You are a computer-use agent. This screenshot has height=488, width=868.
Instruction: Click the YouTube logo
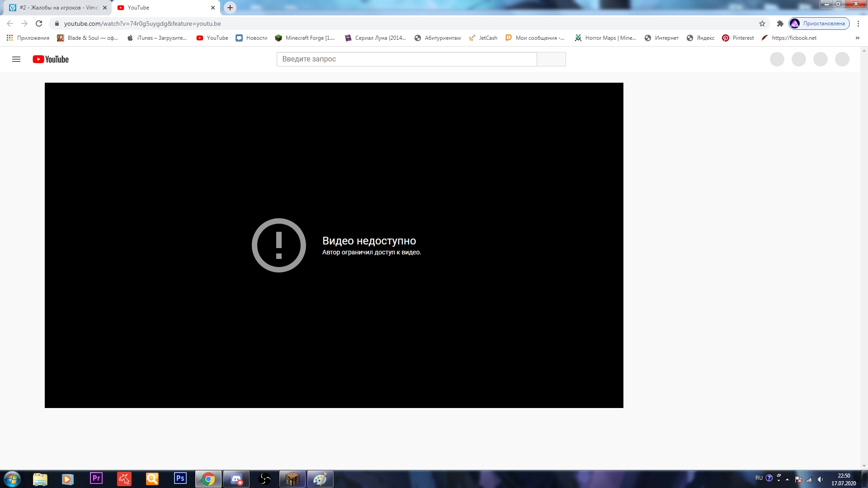click(51, 59)
